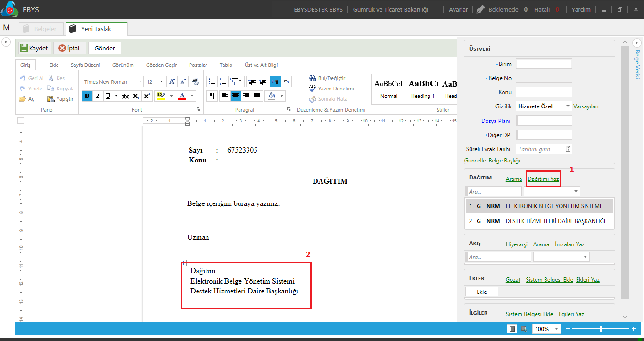Decrease paragraph indent
644x341 pixels.
coord(252,81)
